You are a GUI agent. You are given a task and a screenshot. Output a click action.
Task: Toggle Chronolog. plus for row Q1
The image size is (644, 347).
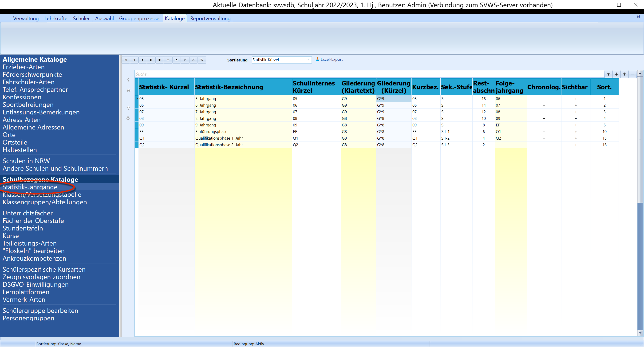(x=544, y=138)
